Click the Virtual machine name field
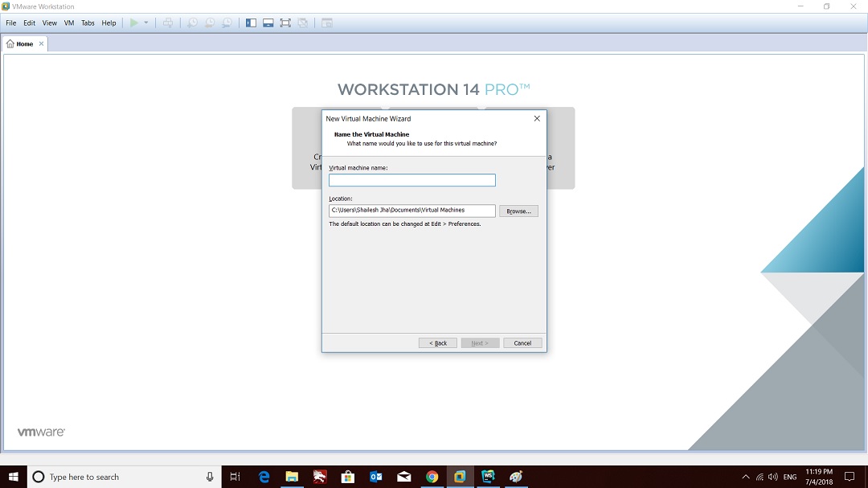 point(411,180)
